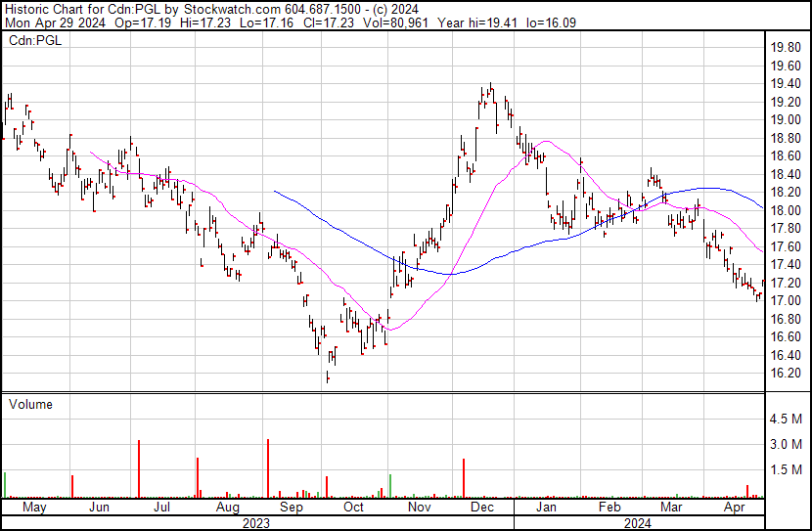The image size is (812, 531).
Task: Click the 2024 year label
Action: tap(638, 523)
